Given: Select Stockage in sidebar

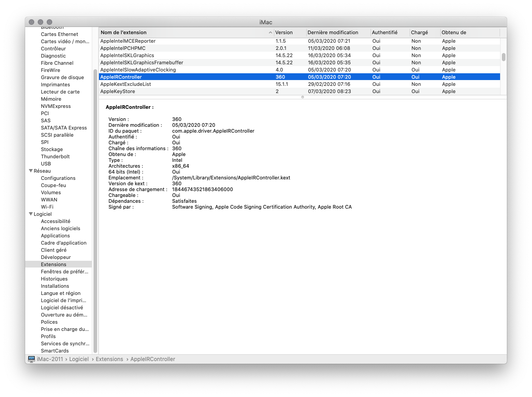Looking at the screenshot, I should [52, 149].
